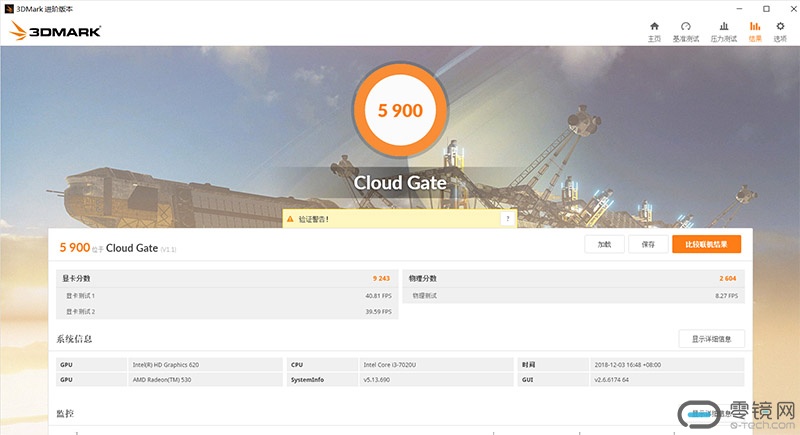The image size is (800, 435).
Task: Click the Cloud Gate title text
Action: (400, 183)
